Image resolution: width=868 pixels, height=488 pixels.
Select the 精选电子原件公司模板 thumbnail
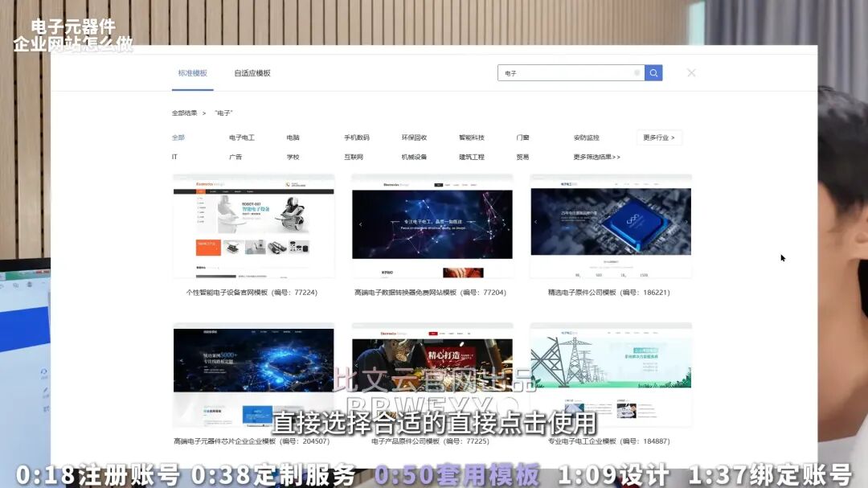tap(611, 227)
